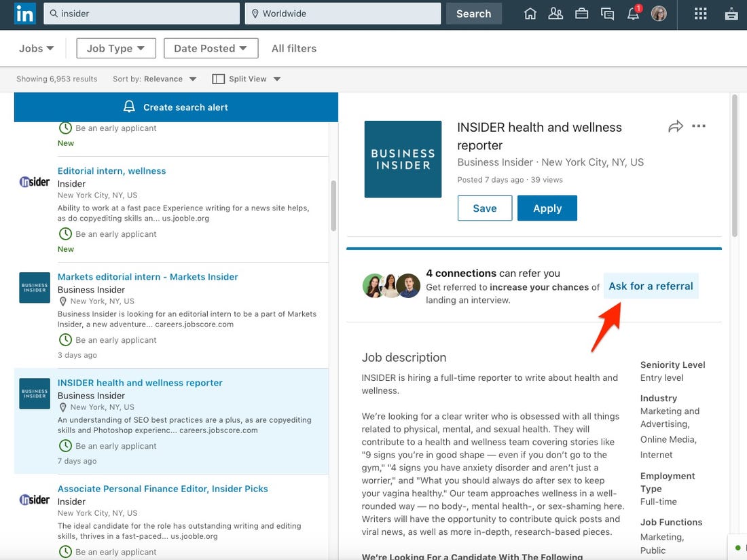Check the Notifications bell icon
Screen dimensions: 747x560
[x=633, y=13]
